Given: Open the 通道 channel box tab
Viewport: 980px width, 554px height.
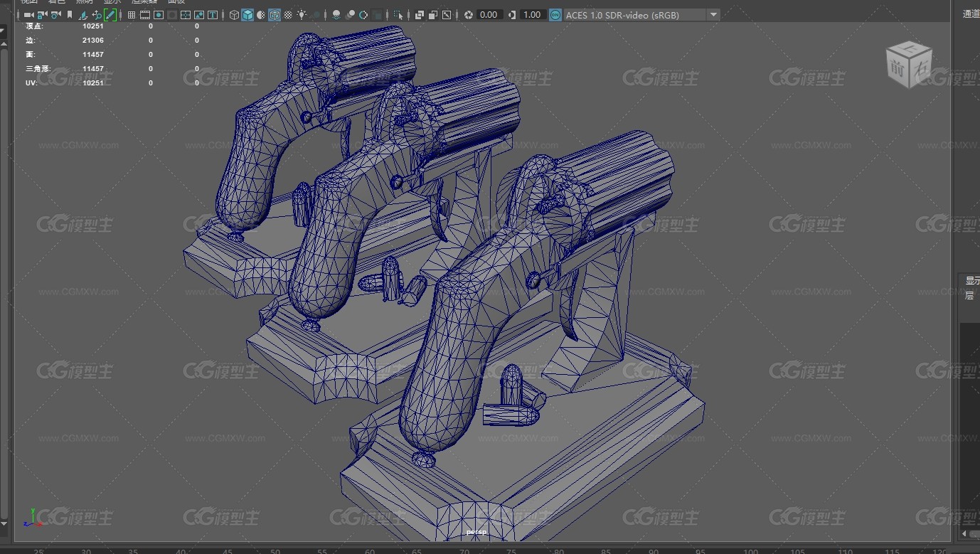Looking at the screenshot, I should [971, 14].
